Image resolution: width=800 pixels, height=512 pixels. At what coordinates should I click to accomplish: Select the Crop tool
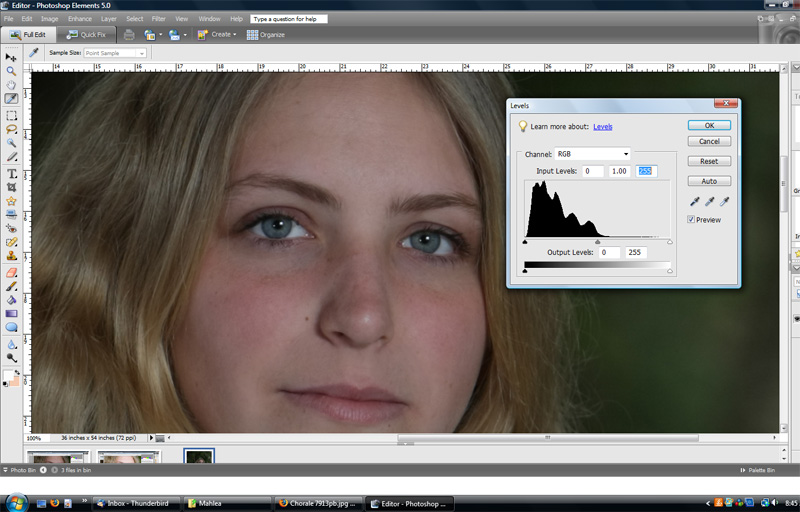[x=11, y=187]
